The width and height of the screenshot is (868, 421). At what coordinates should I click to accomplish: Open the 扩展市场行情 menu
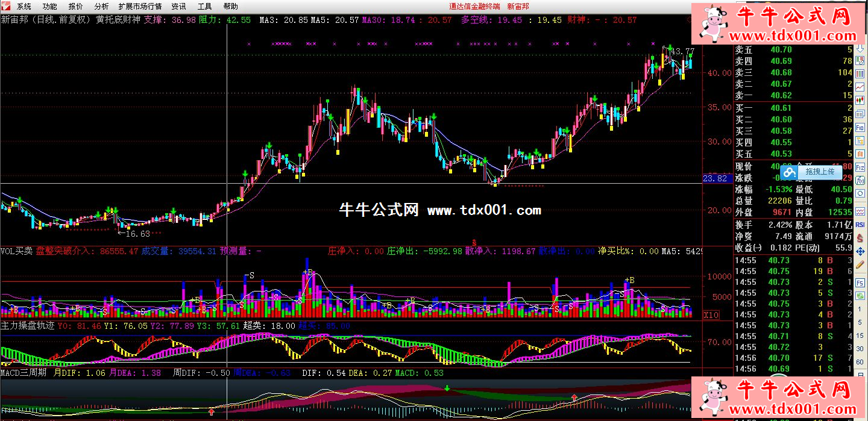coord(140,6)
